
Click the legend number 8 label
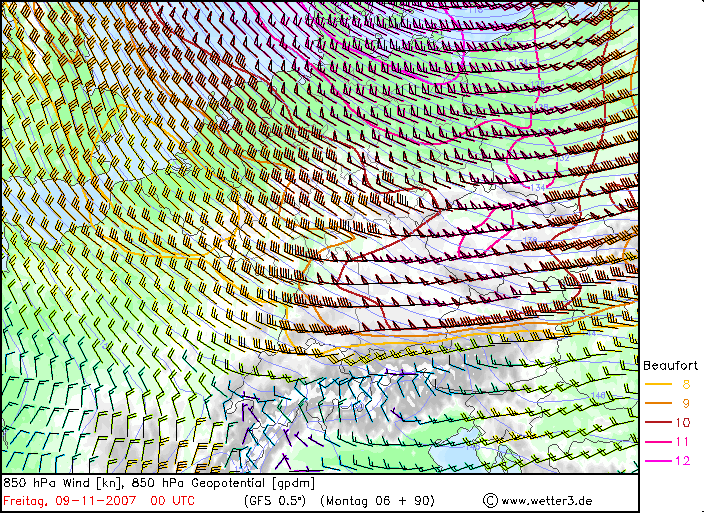point(685,384)
